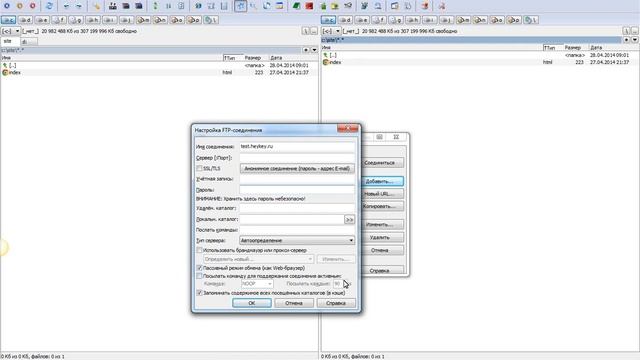Select drive h in left panel drive bar
The height and width of the screenshot is (360, 640).
pyautogui.click(x=93, y=20)
